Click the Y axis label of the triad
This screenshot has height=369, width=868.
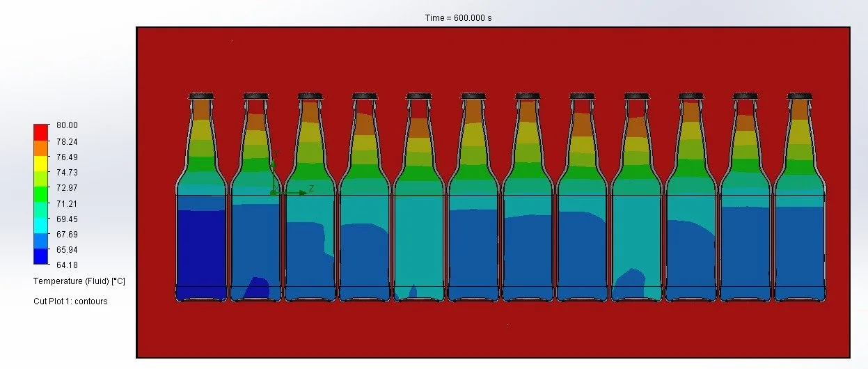[x=276, y=153]
